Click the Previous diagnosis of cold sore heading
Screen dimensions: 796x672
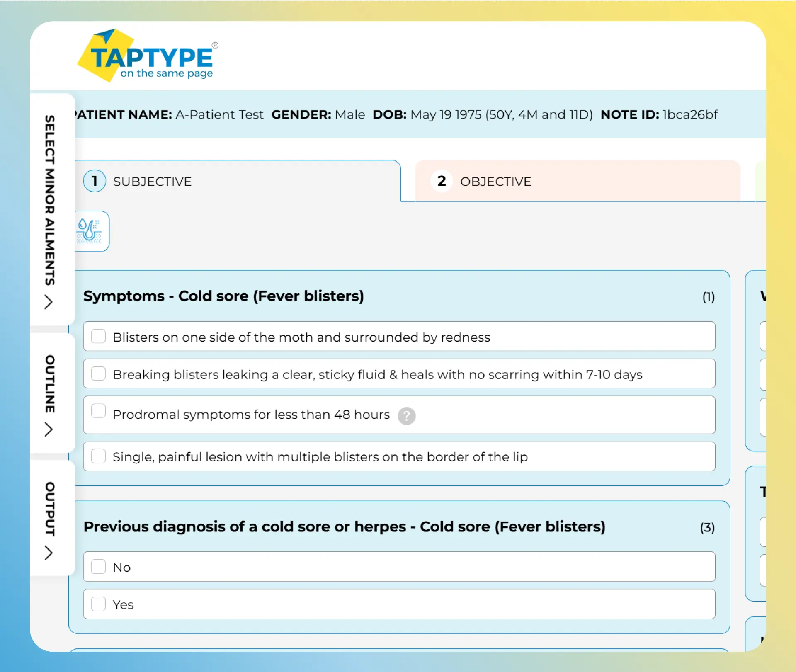tap(344, 526)
